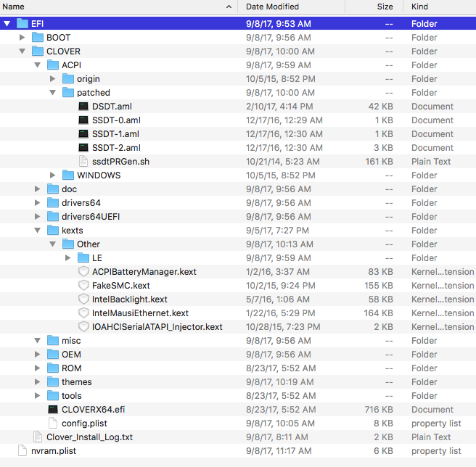Select the drivers64UEFI folder name
Viewport: 476px width, 467px height.
(x=91, y=217)
